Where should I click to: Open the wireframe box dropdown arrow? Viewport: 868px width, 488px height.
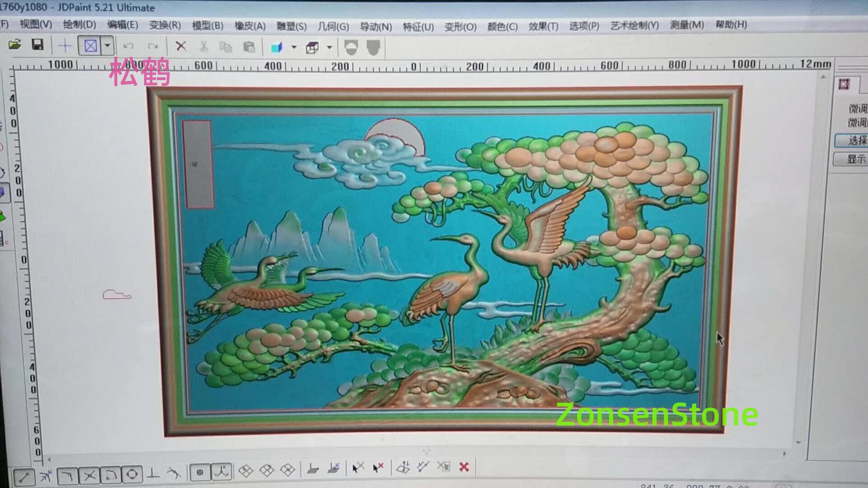pyautogui.click(x=329, y=47)
